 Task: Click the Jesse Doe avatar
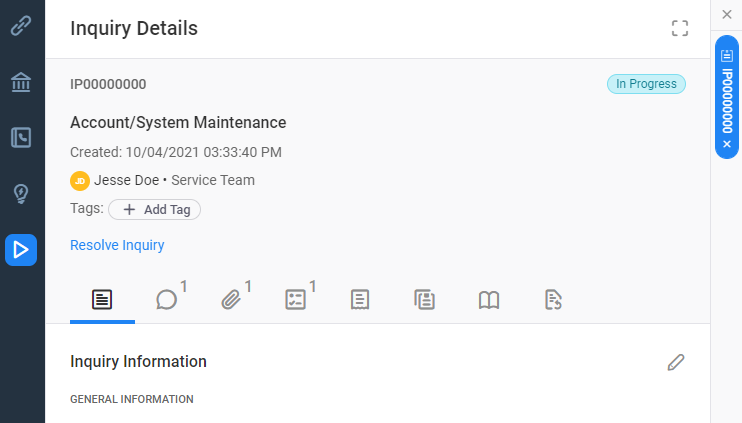80,181
